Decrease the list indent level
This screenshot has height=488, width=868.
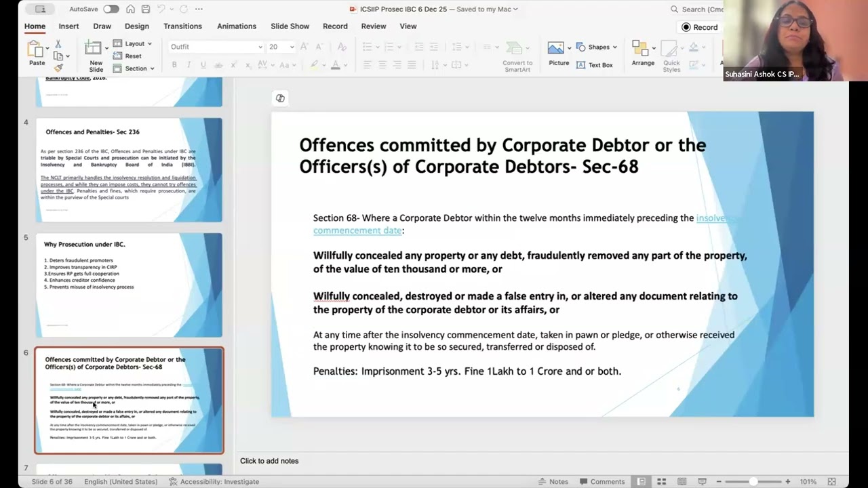click(419, 47)
